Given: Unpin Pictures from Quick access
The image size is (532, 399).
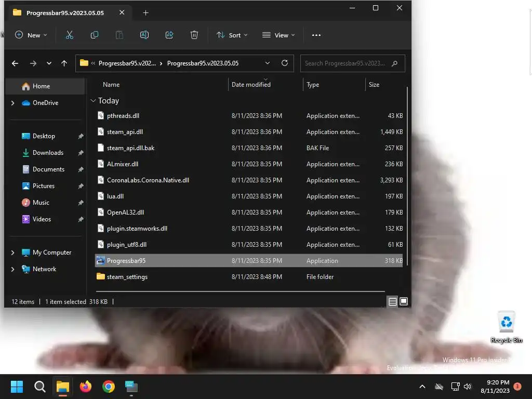Looking at the screenshot, I should click(x=81, y=187).
